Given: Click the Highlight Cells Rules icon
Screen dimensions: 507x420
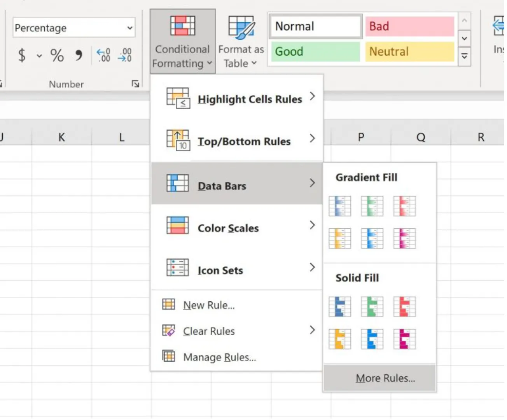Looking at the screenshot, I should 178,98.
